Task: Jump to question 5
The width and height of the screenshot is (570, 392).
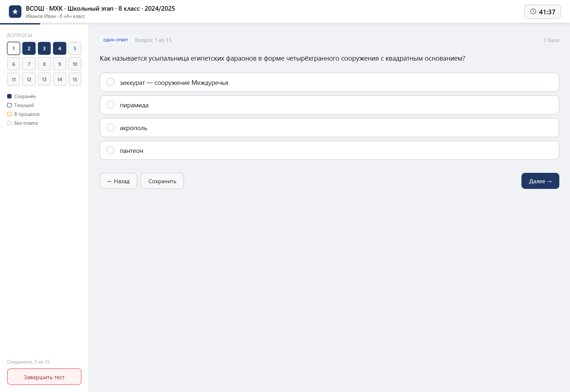Action: (x=75, y=48)
